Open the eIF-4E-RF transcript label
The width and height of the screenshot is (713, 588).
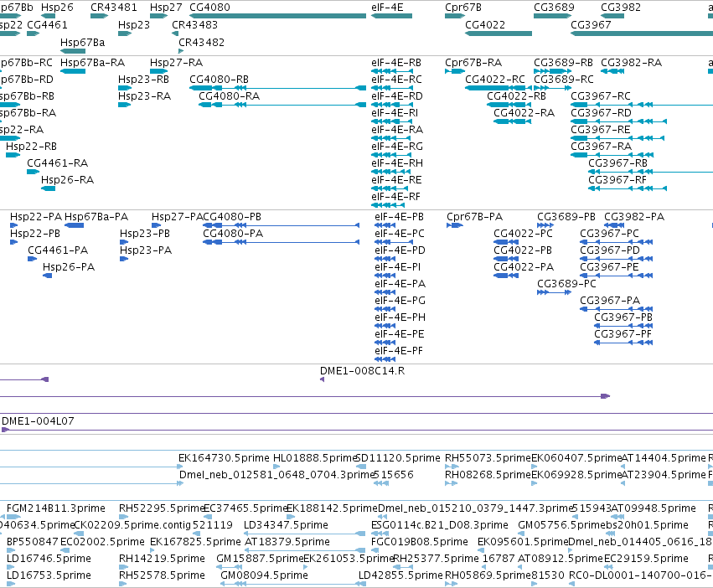[396, 197]
